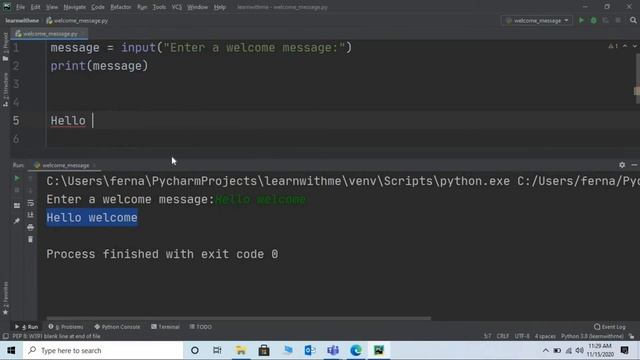Hide the Run panel with minimize dash
Screen dimensions: 640x360
click(x=634, y=165)
